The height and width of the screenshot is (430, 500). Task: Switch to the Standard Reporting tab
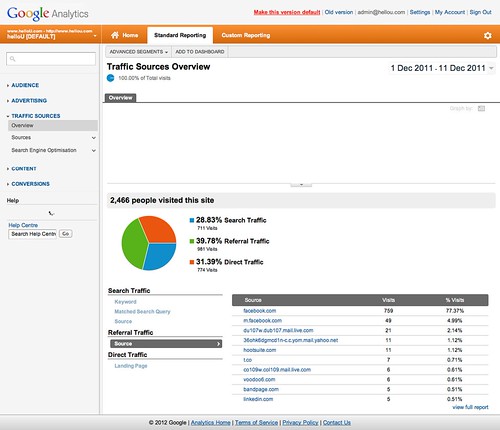click(180, 35)
